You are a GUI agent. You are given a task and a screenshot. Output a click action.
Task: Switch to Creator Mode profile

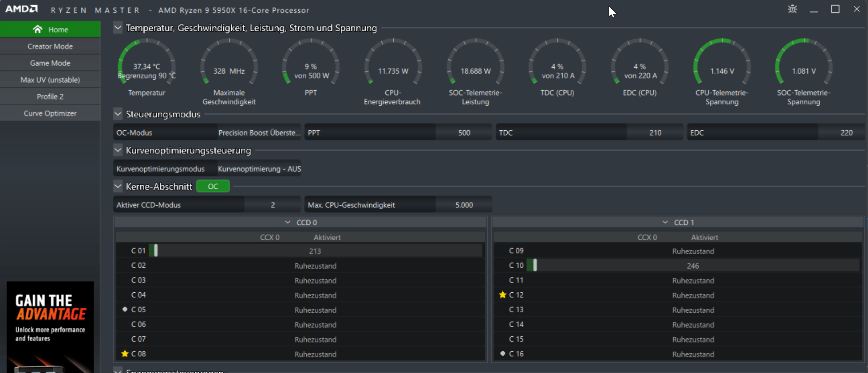click(50, 46)
